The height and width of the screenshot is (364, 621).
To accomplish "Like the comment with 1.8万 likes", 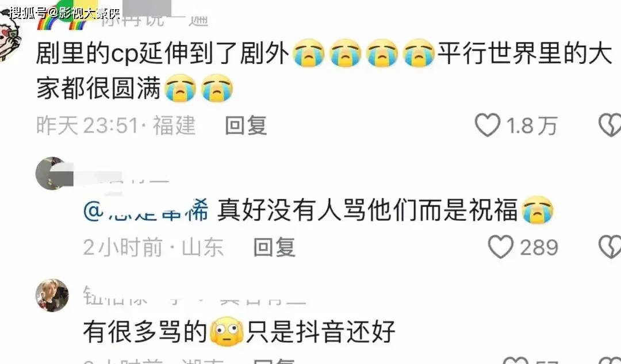I will (x=487, y=125).
